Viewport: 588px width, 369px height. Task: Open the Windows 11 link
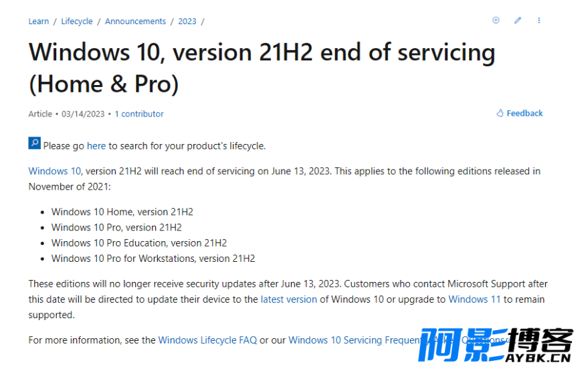474,299
